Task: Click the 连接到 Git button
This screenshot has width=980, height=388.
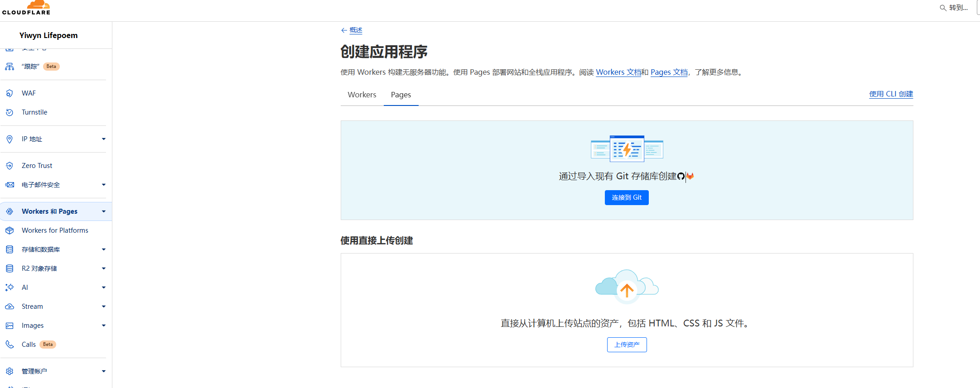Action: point(627,197)
